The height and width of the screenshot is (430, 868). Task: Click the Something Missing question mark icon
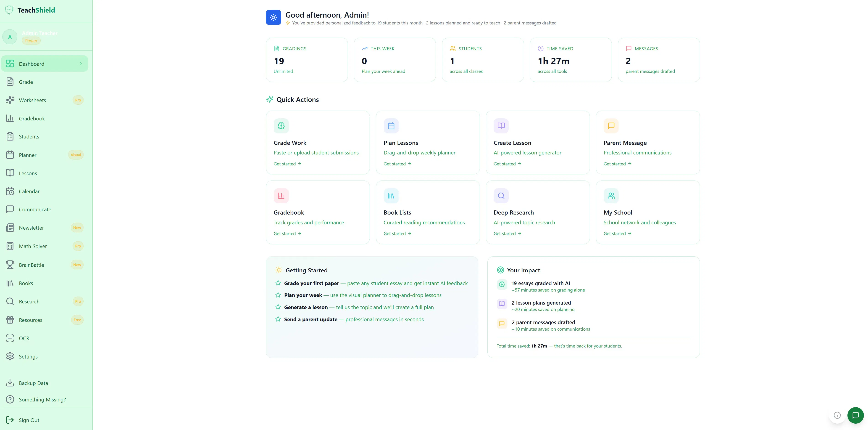tap(10, 400)
